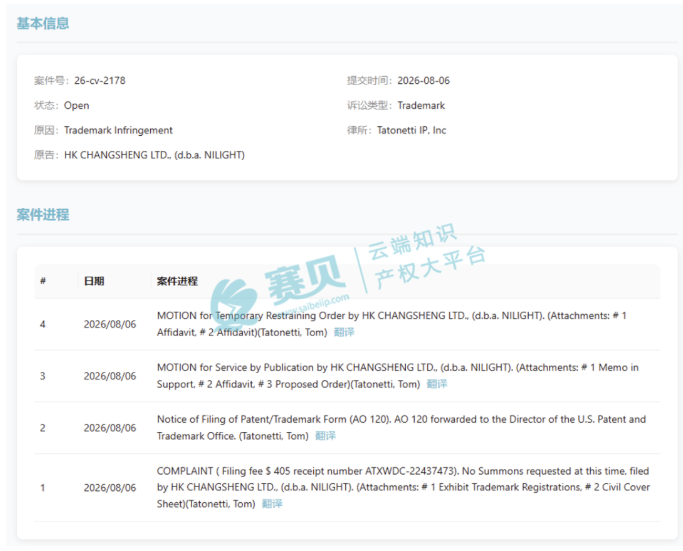Click row number 3 cell
Screen dimensions: 683x551
tap(43, 376)
